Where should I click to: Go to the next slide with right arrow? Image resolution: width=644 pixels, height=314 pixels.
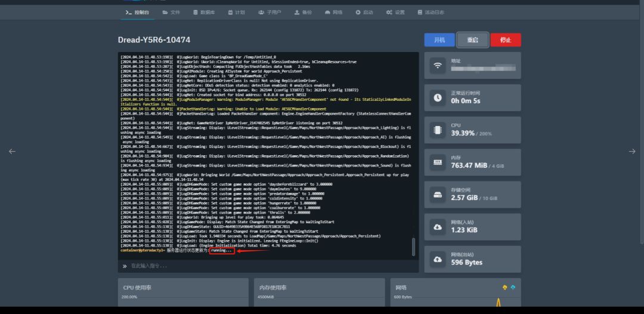632,152
